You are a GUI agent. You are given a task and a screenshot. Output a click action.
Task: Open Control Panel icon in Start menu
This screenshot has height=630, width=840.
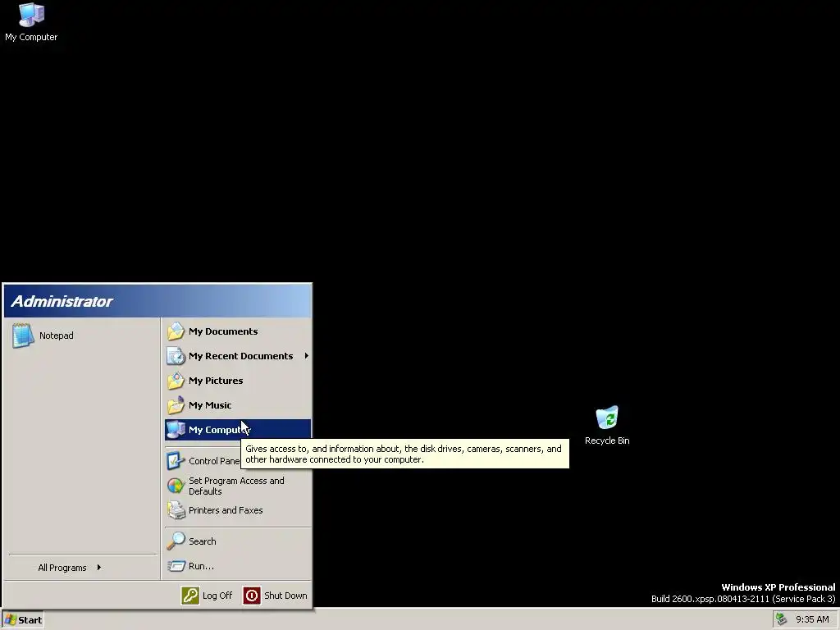tap(176, 461)
